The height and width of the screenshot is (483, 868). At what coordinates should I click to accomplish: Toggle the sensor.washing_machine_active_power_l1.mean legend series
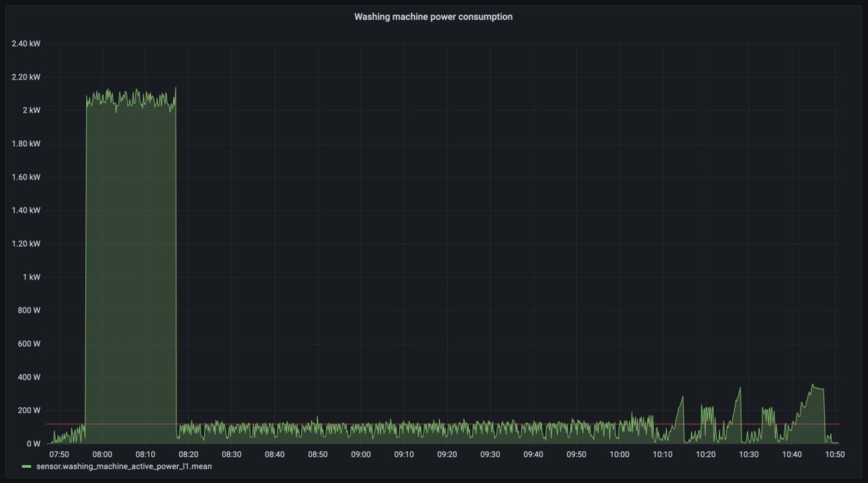coord(124,466)
